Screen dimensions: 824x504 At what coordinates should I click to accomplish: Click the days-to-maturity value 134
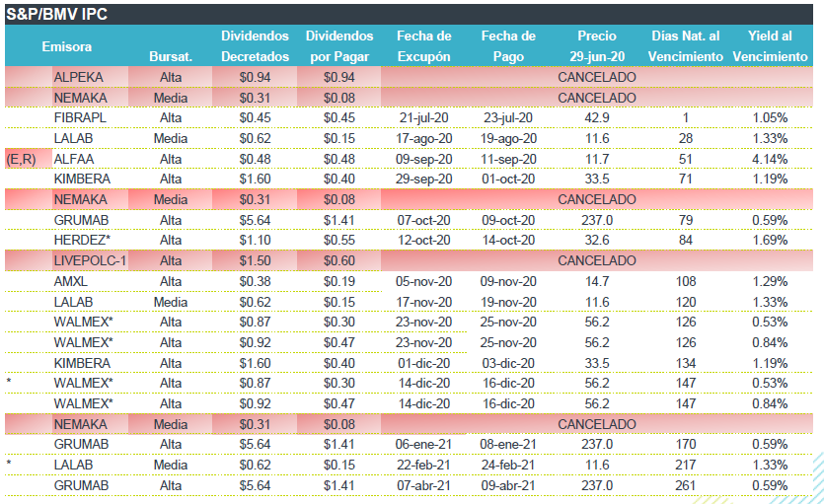[x=685, y=363]
